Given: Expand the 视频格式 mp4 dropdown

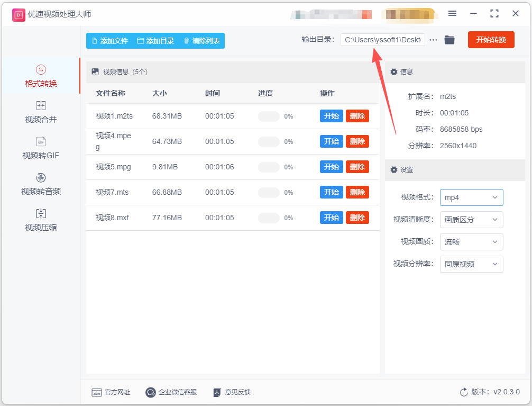Looking at the screenshot, I should click(x=471, y=197).
